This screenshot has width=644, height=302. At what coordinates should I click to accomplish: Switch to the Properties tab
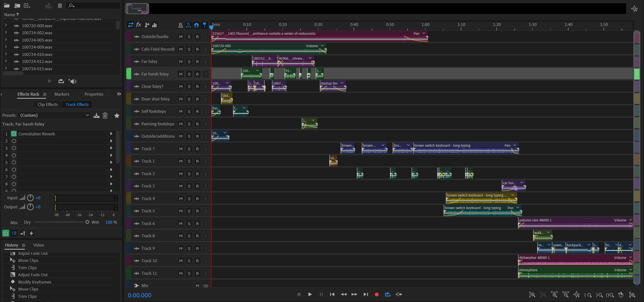[94, 94]
